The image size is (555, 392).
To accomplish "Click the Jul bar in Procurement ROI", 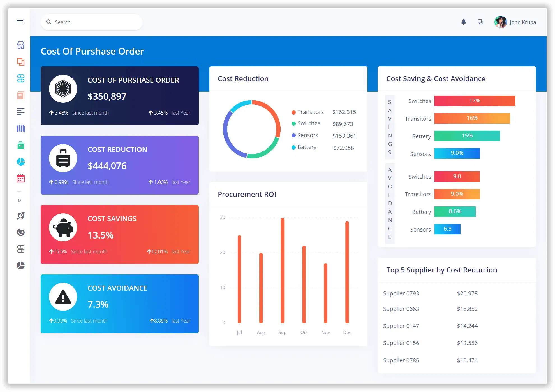I will (239, 279).
